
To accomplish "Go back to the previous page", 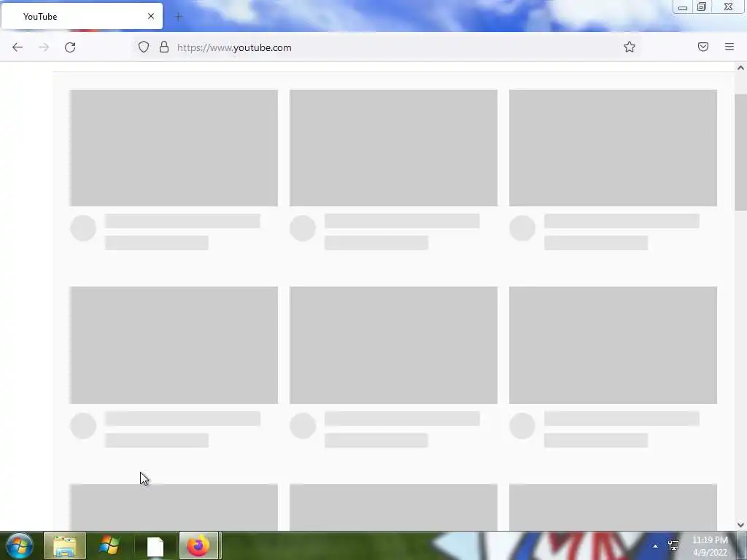I will (18, 47).
